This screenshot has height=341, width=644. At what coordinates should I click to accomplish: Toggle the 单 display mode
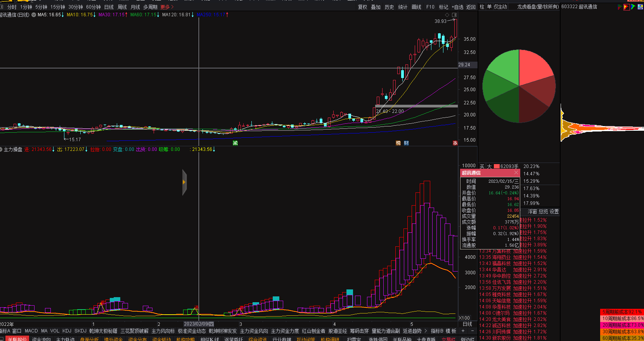(489, 7)
